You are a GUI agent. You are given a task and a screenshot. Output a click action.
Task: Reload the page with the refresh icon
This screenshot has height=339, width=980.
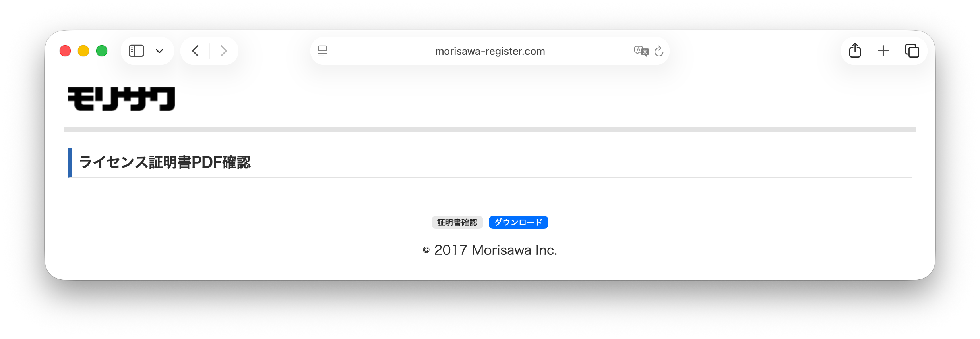point(659,51)
